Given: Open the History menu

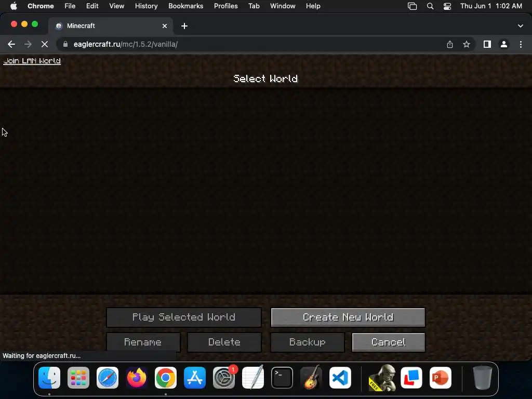Looking at the screenshot, I should (146, 6).
